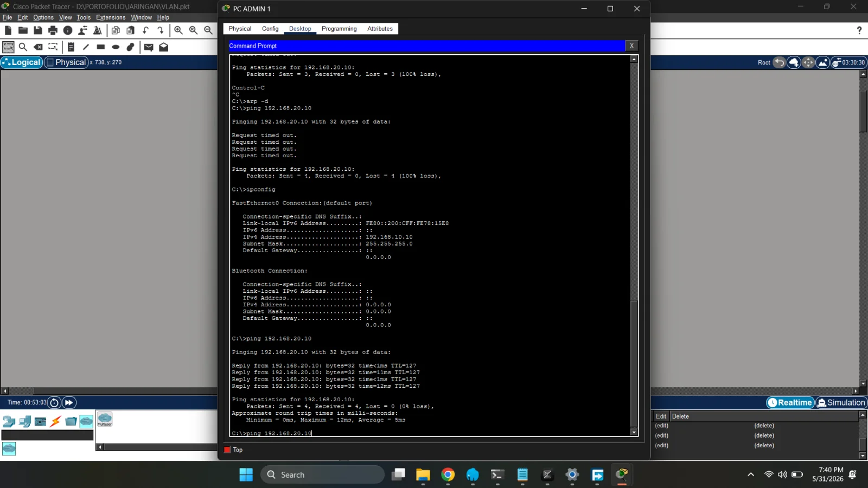Click the Environment time 03:30:30 button

point(849,62)
